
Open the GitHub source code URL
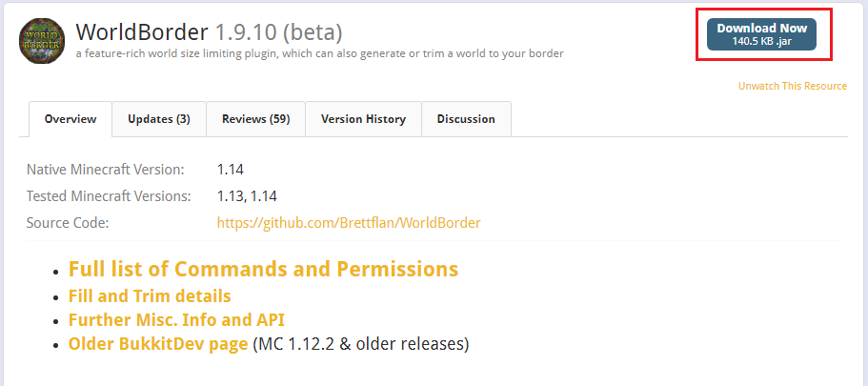[349, 223]
